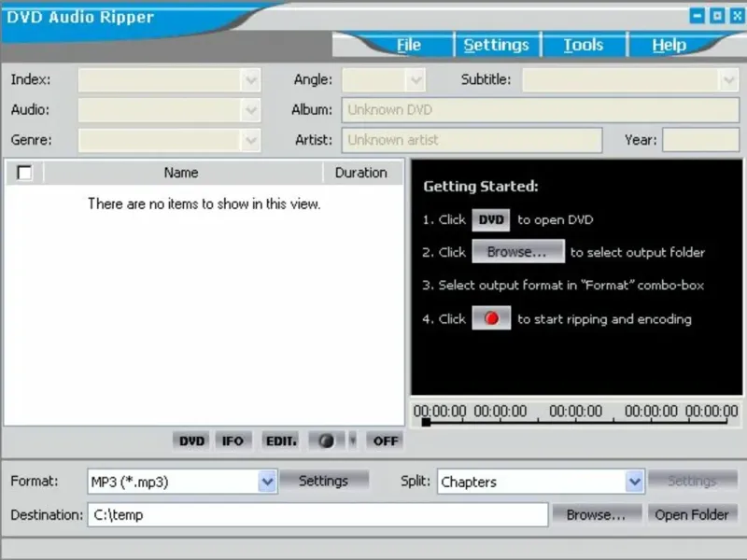Open the arrow next to record button
The image size is (747, 560).
point(353,441)
